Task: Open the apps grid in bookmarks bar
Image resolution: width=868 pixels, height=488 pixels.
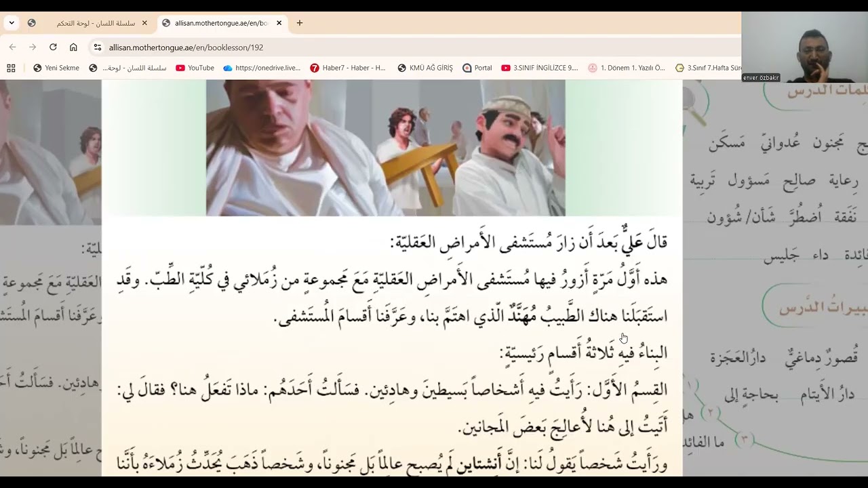Action: pyautogui.click(x=11, y=68)
